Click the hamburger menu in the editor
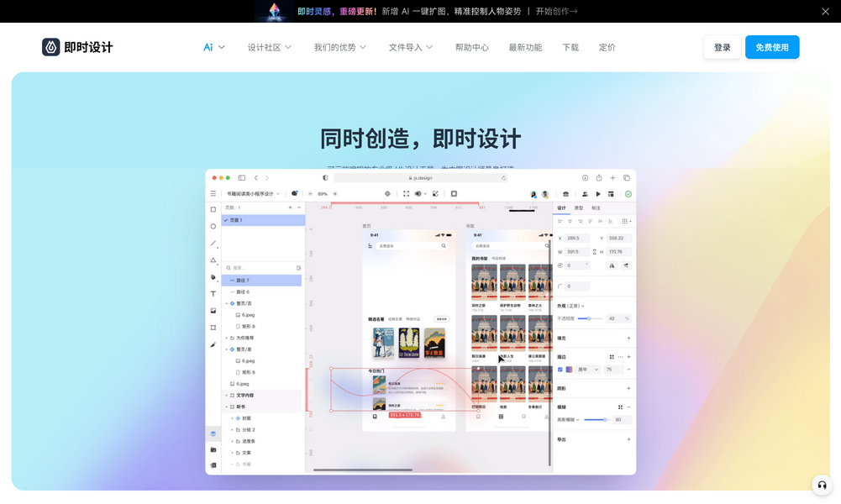The width and height of the screenshot is (841, 504). tap(213, 194)
